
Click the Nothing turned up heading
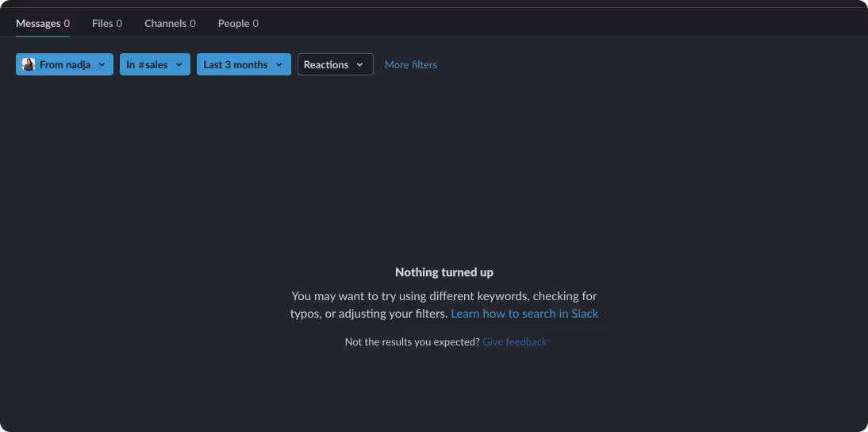444,272
